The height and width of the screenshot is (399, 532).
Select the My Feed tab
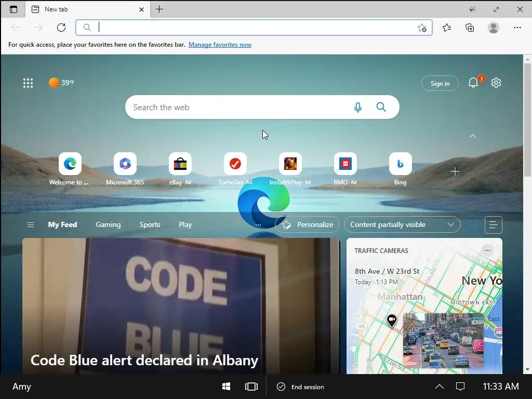pyautogui.click(x=62, y=224)
